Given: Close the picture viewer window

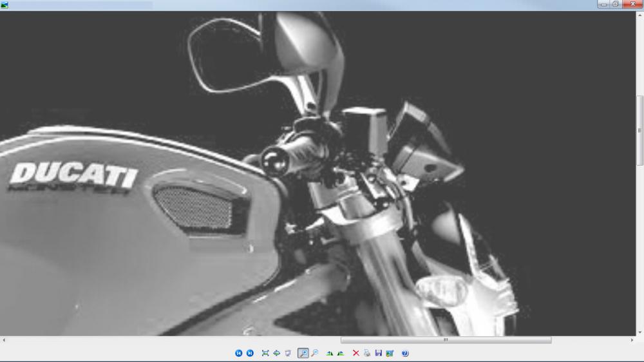Looking at the screenshot, I should coord(632,4).
